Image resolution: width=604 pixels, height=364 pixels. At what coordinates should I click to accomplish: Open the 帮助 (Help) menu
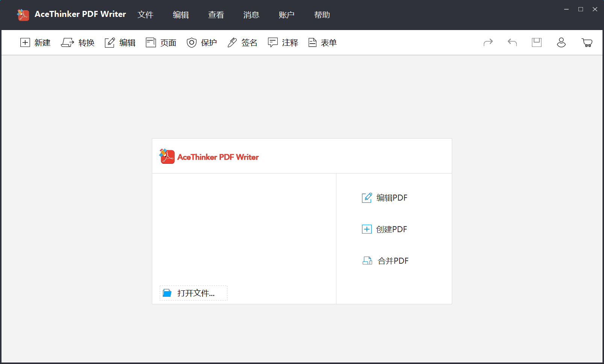[x=322, y=15]
